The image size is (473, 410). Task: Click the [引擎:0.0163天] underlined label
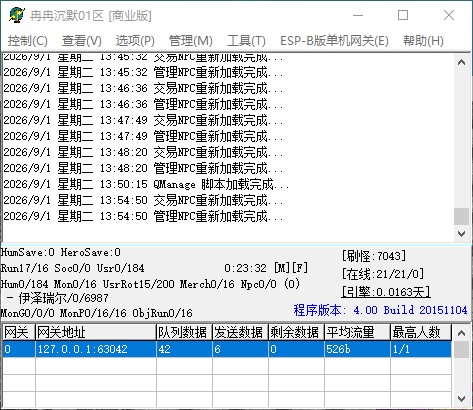coord(386,292)
